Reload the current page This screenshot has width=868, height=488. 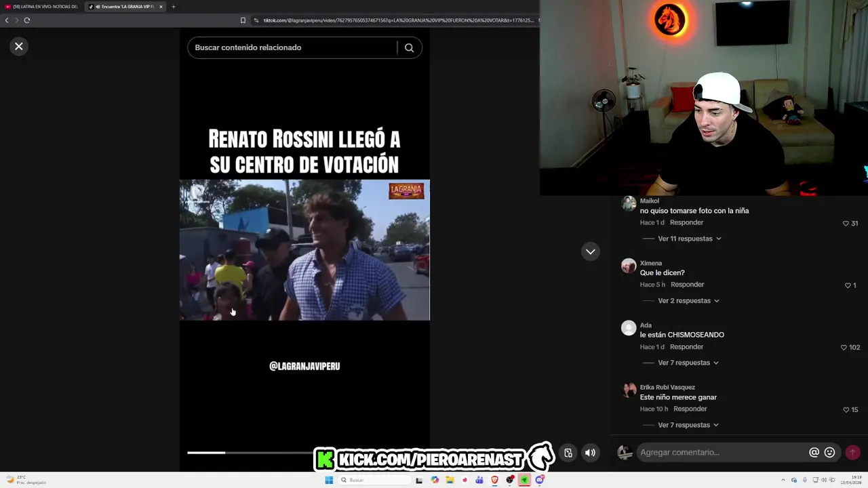27,20
